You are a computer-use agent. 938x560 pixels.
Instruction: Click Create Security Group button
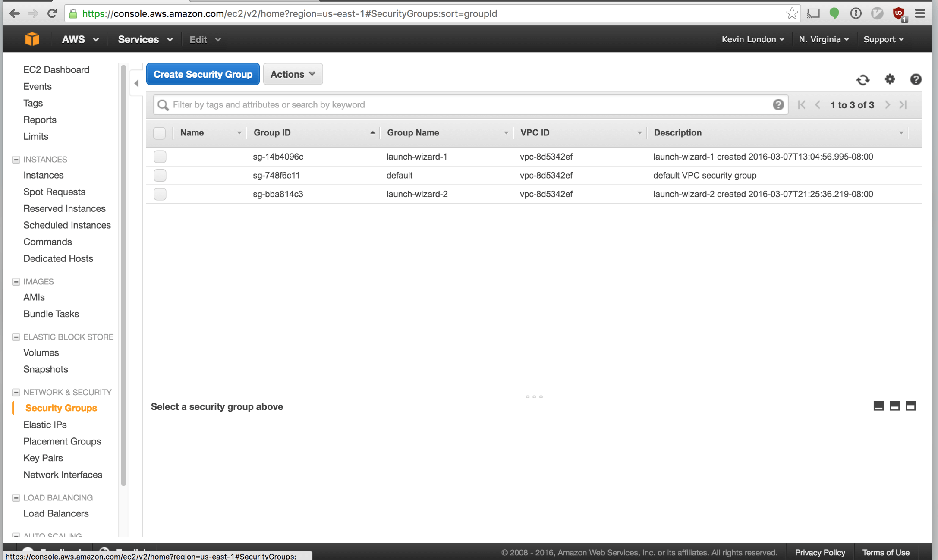[203, 74]
